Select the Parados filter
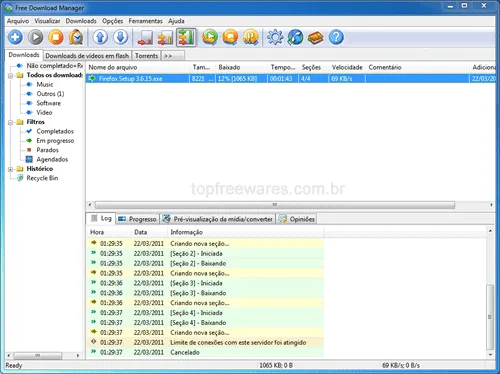This screenshot has height=374, width=500. coord(47,150)
